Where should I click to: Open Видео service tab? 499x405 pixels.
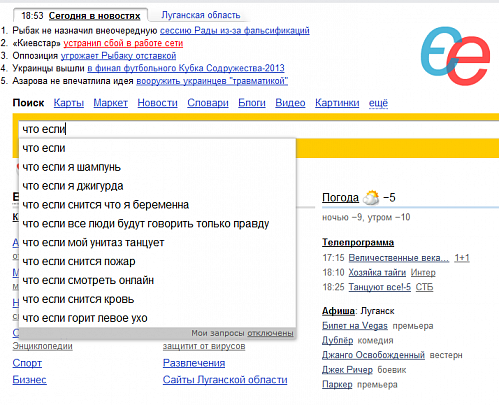click(x=290, y=103)
